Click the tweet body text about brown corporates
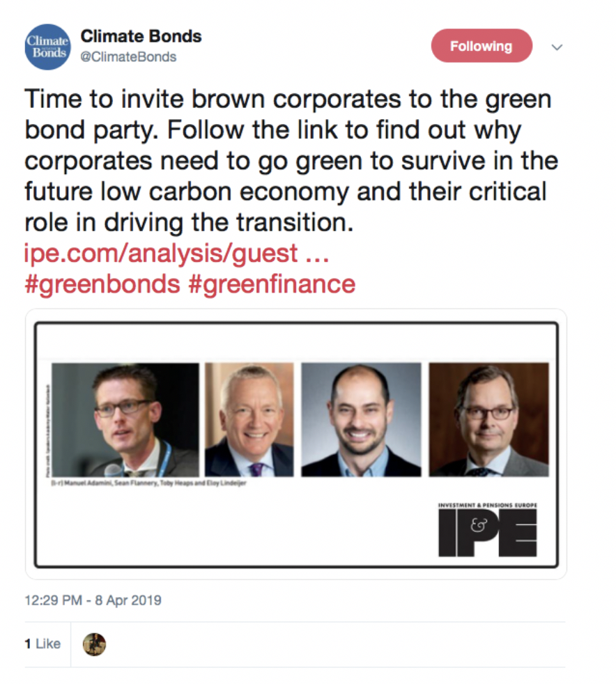 pyautogui.click(x=291, y=160)
